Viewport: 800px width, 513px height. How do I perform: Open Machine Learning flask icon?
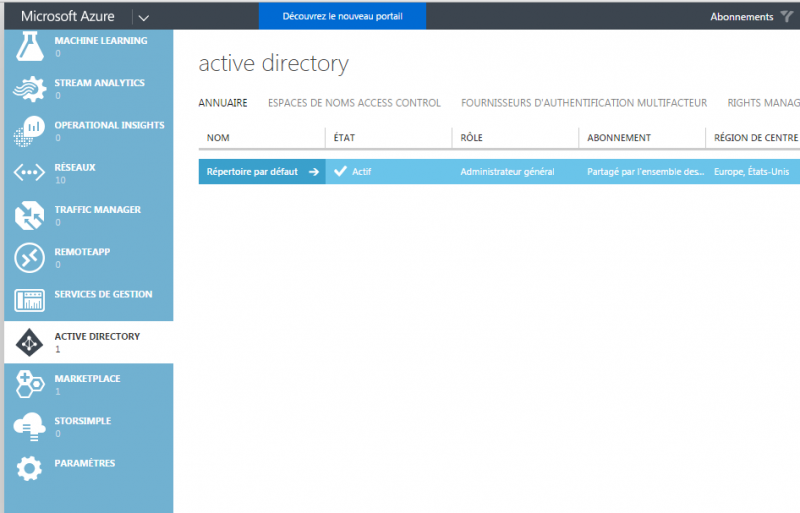click(x=30, y=46)
